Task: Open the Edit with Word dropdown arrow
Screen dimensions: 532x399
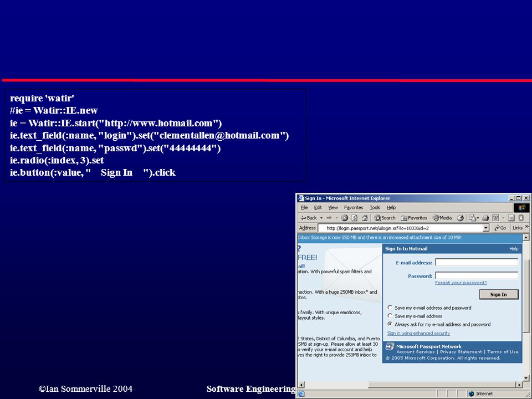Action: pos(503,218)
